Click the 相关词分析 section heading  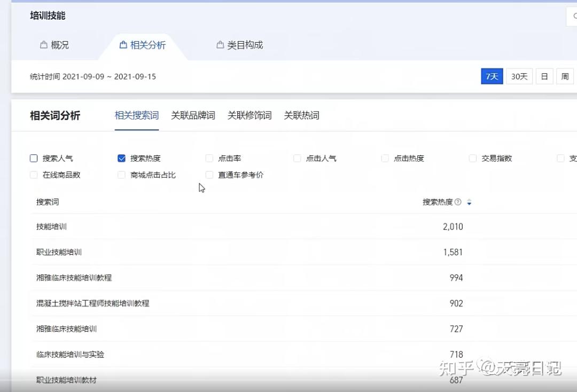(55, 115)
